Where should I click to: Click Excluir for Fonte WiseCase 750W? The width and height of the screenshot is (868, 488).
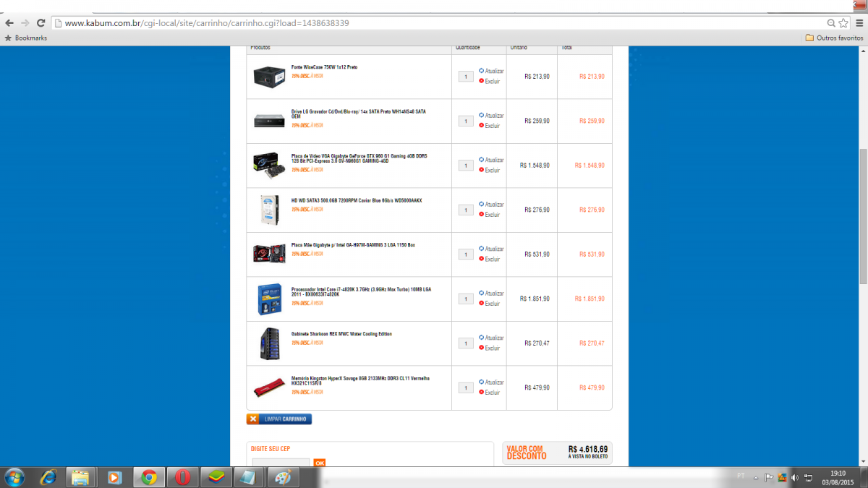pyautogui.click(x=490, y=81)
